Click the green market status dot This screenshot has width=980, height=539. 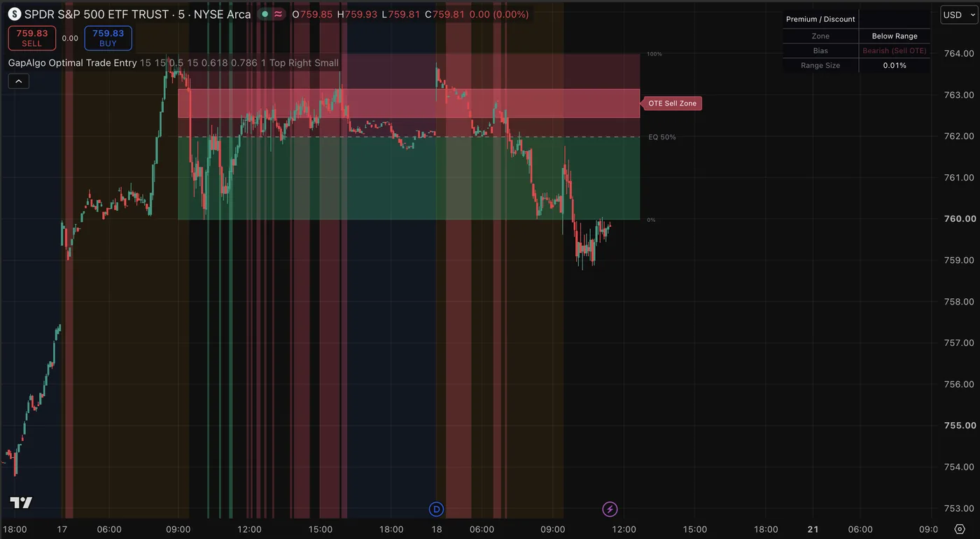(265, 14)
